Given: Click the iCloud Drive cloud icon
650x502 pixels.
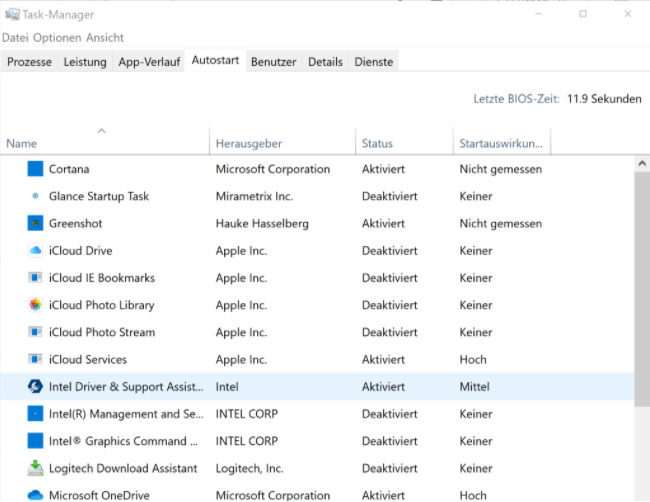Looking at the screenshot, I should (35, 250).
